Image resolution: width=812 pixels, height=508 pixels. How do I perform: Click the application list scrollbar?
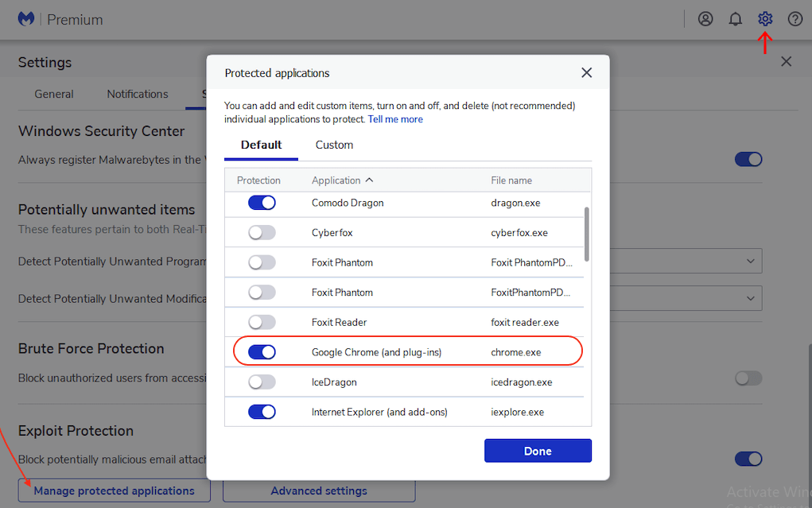[586, 234]
